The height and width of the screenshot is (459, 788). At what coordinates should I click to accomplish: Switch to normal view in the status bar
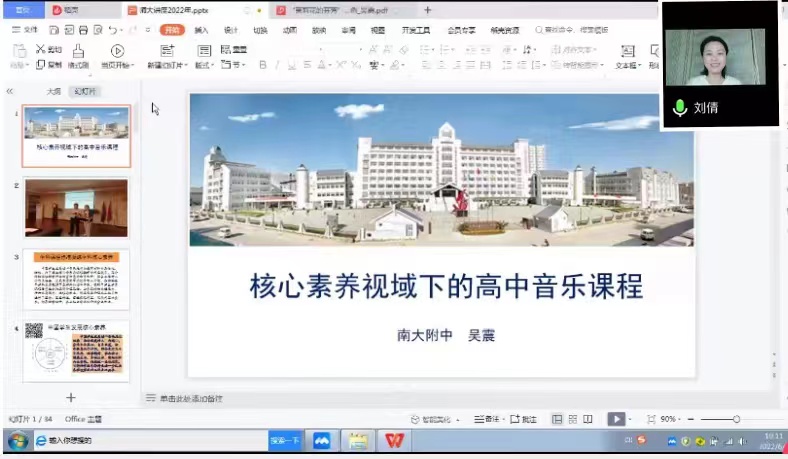click(557, 419)
